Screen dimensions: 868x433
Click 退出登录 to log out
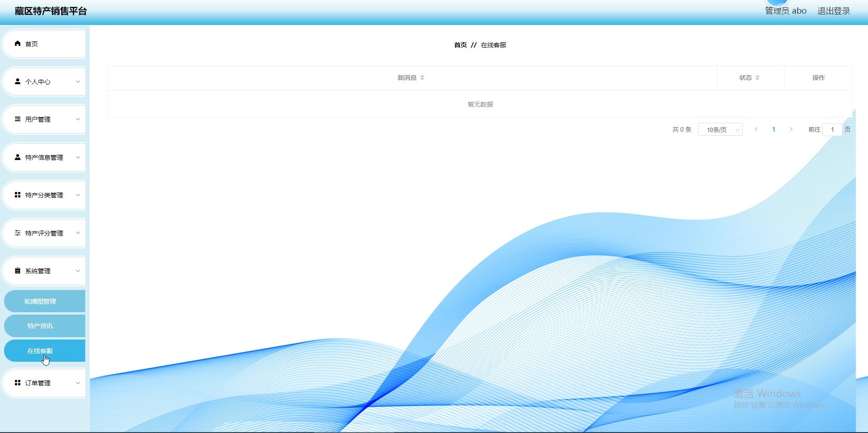coord(834,11)
